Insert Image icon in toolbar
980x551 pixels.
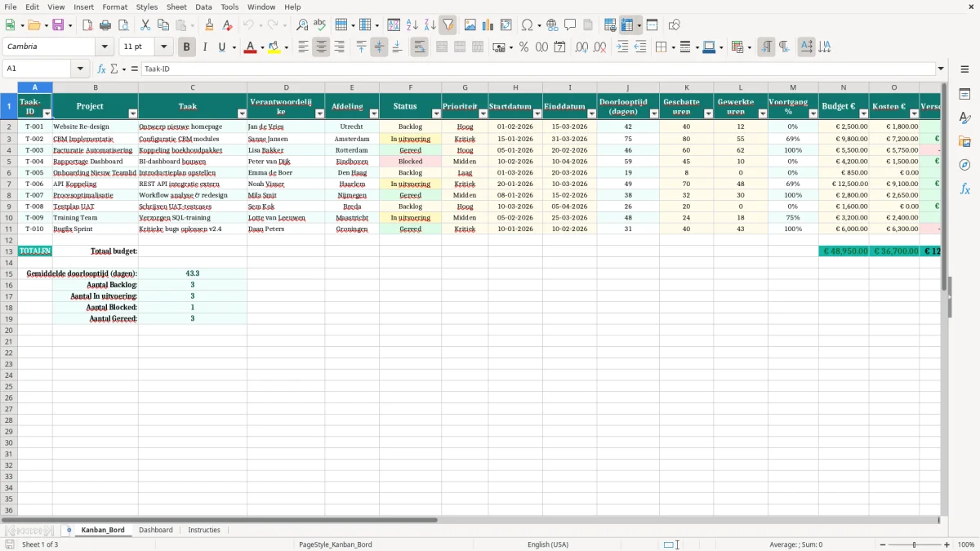pyautogui.click(x=470, y=25)
